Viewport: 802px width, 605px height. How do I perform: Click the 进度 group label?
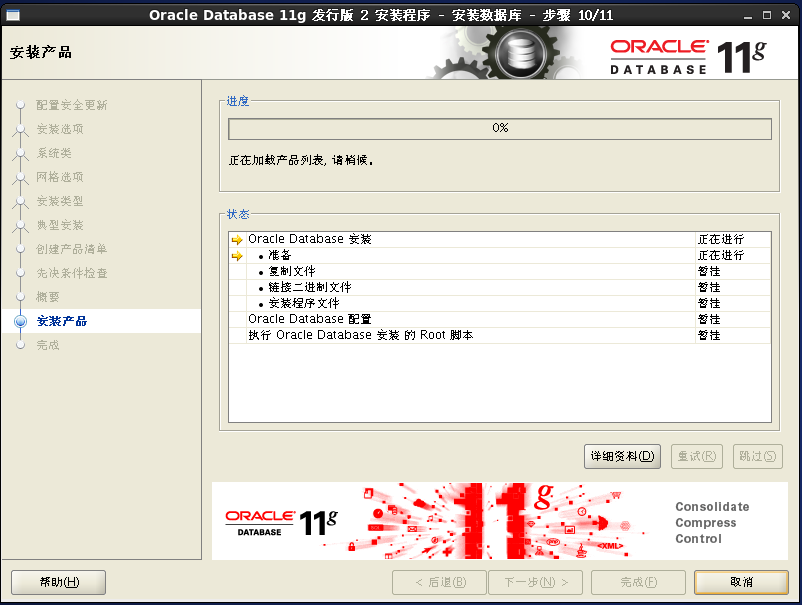click(x=238, y=101)
